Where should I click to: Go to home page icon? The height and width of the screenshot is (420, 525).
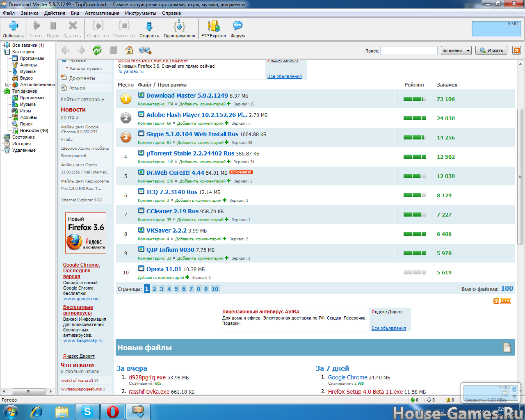click(129, 50)
